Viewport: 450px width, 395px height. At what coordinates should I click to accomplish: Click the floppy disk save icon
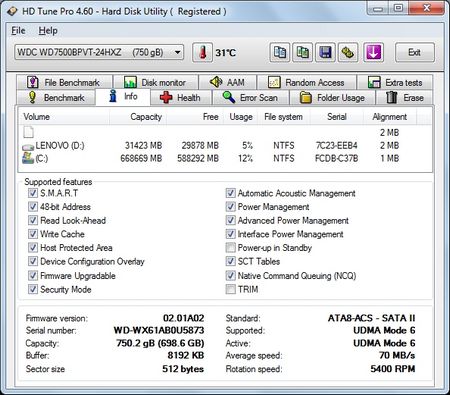point(325,52)
